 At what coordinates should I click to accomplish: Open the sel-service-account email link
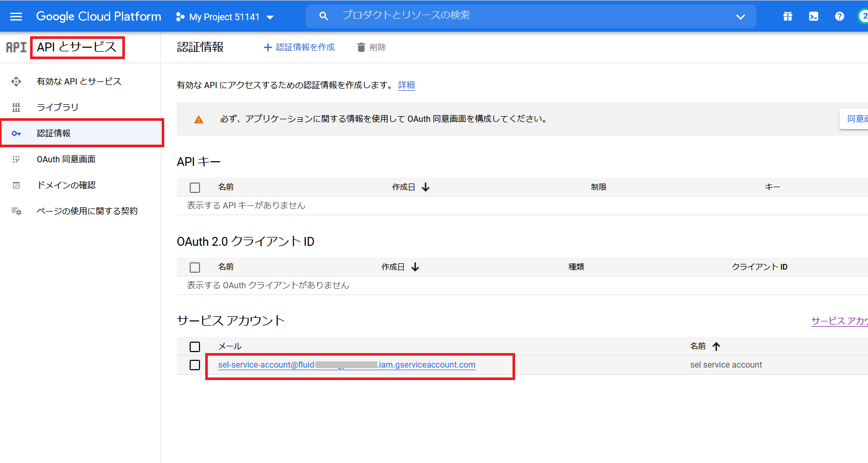click(347, 365)
